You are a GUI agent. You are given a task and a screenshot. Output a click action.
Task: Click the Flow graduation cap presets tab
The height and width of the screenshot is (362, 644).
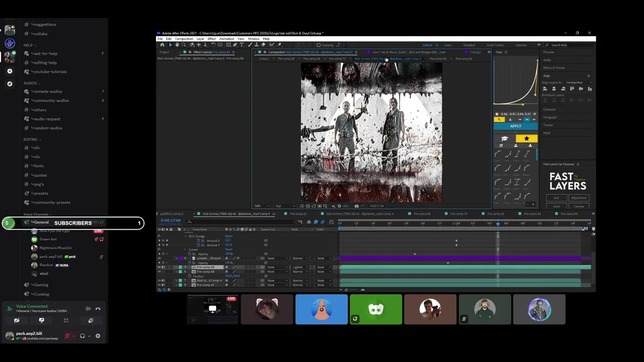(x=505, y=139)
